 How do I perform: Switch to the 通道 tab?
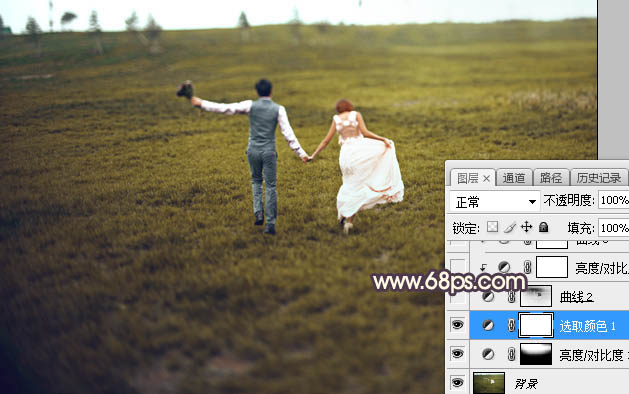click(514, 178)
